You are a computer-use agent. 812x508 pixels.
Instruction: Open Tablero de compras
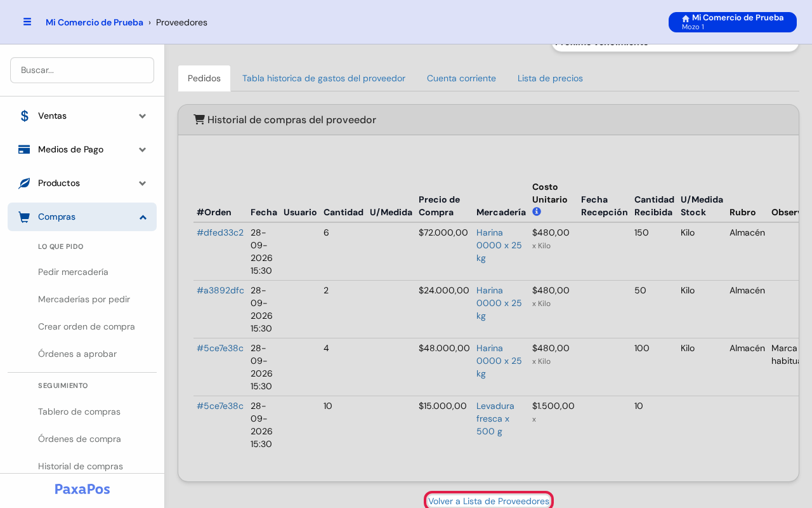click(79, 411)
